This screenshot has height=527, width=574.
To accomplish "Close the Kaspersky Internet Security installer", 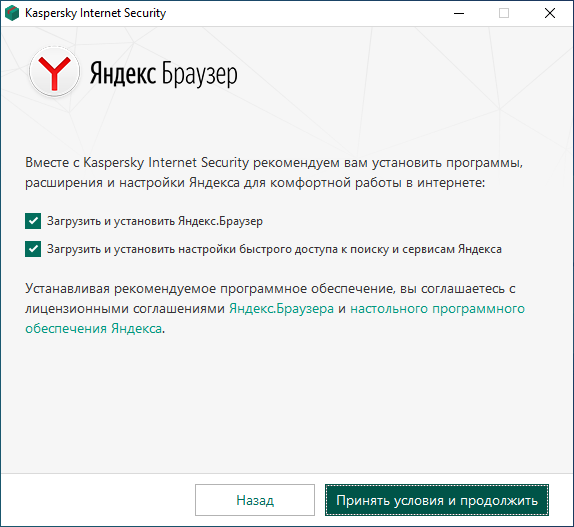I will coord(550,13).
